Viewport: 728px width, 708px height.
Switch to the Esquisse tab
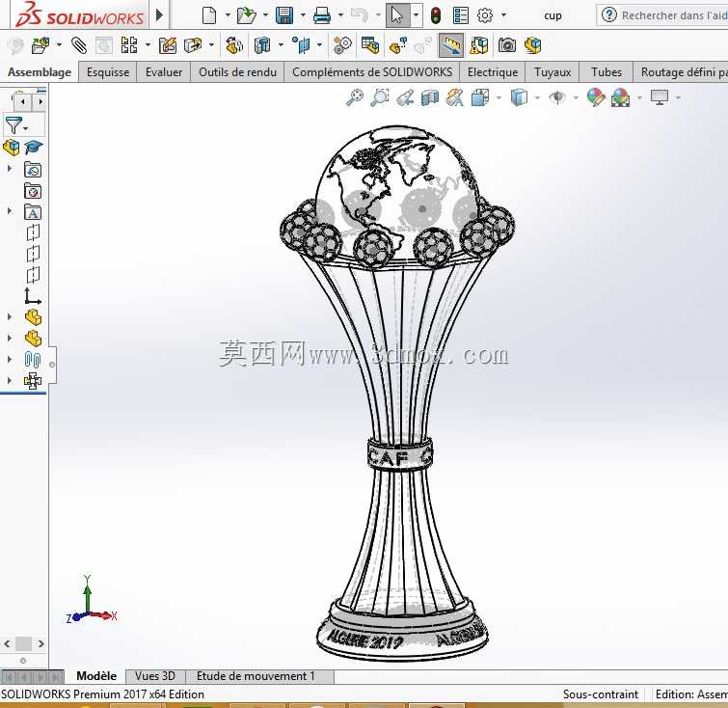108,72
